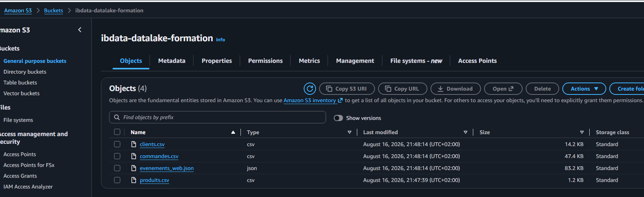This screenshot has height=197, width=644.
Task: Focus the Find objects by prefix field
Action: point(217,117)
